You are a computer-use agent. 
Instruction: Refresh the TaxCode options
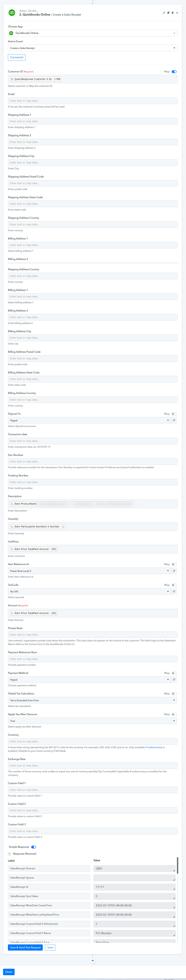tap(174, 591)
